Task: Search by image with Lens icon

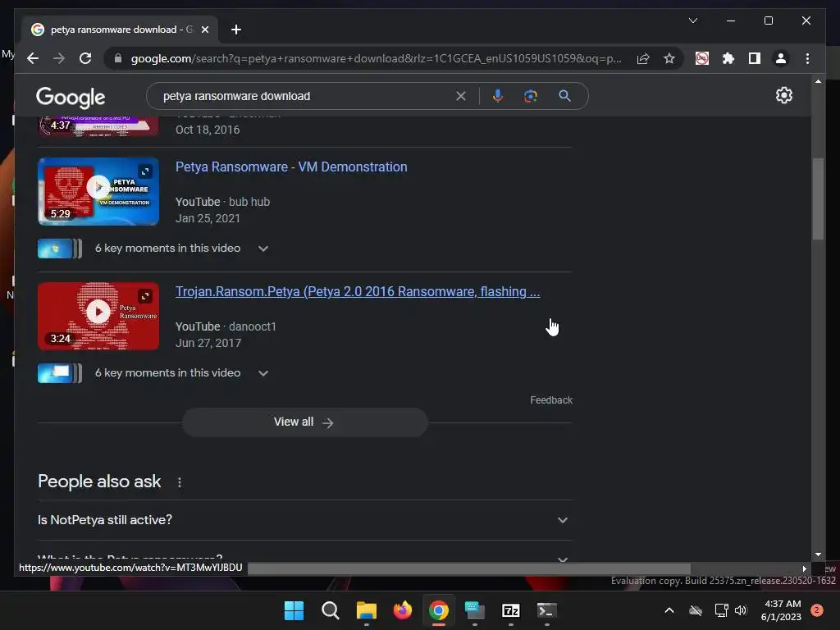Action: point(531,96)
